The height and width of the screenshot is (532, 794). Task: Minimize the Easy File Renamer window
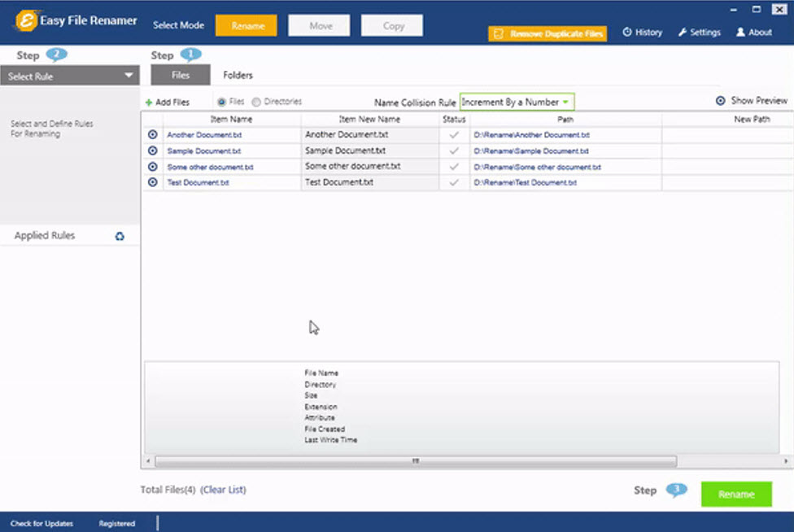coord(733,9)
